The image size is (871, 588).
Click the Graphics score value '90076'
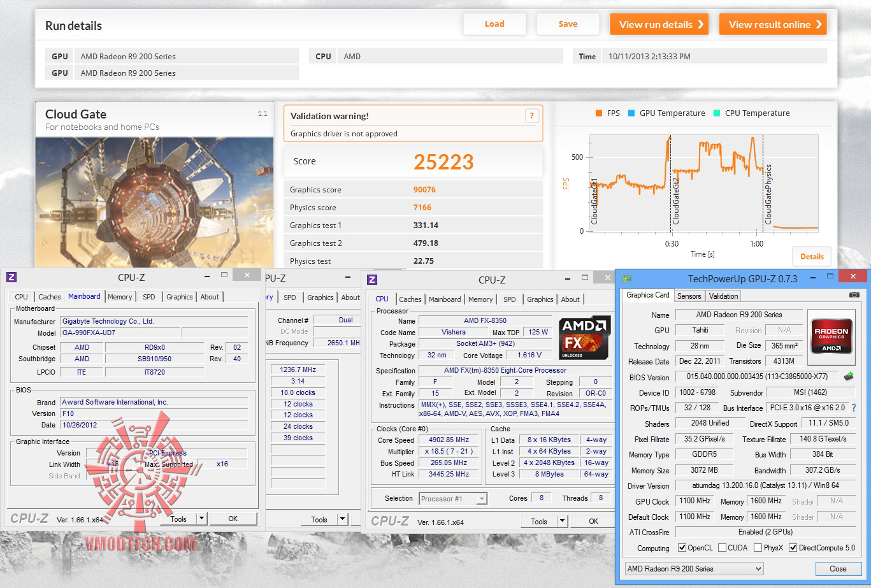[424, 190]
